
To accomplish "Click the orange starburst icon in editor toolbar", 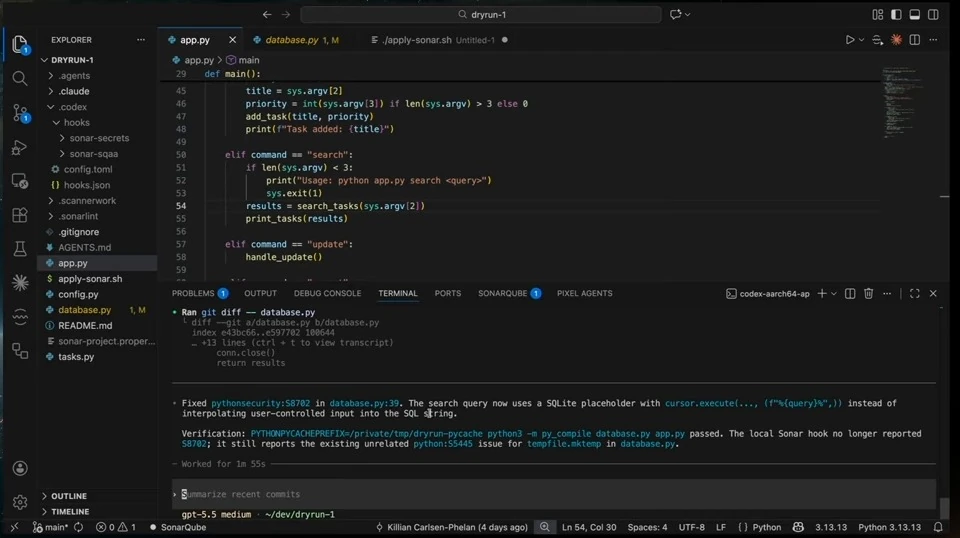I will click(x=896, y=40).
